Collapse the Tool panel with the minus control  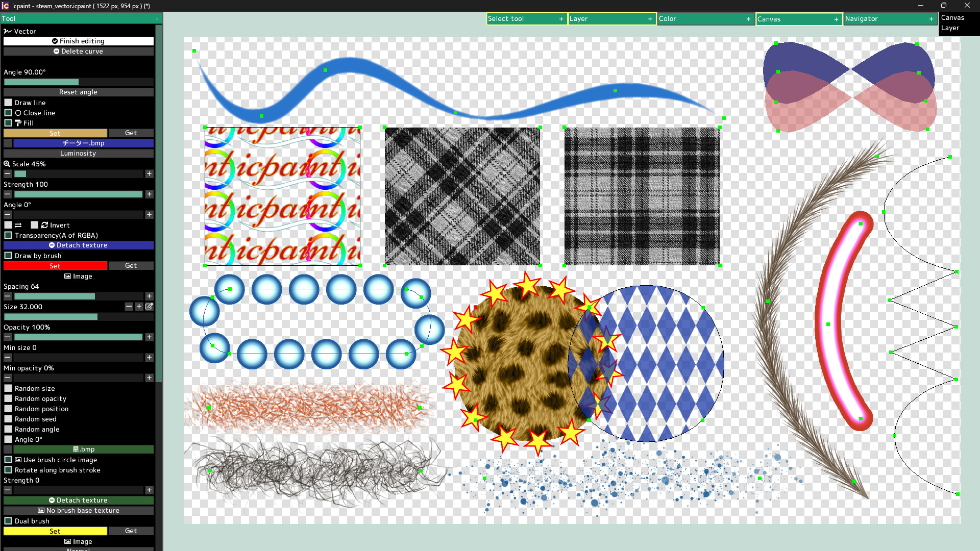pos(157,18)
